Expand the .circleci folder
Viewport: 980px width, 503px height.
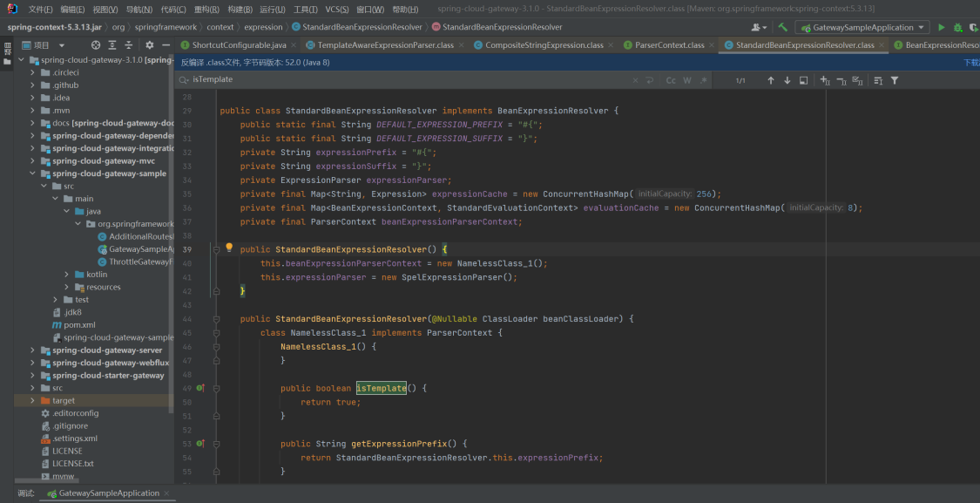[x=32, y=72]
